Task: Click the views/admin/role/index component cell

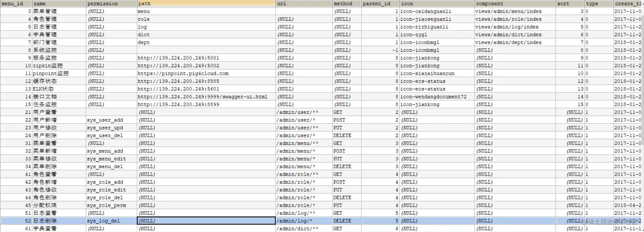Action: (x=515, y=19)
